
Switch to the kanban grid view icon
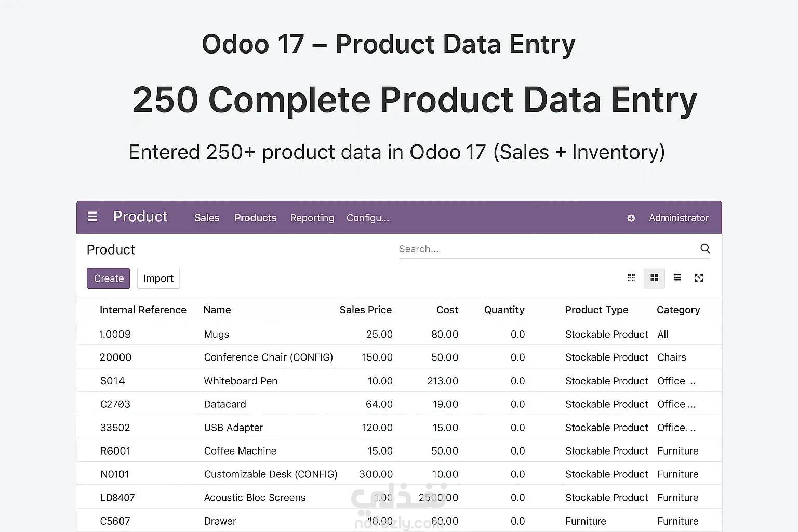point(631,278)
